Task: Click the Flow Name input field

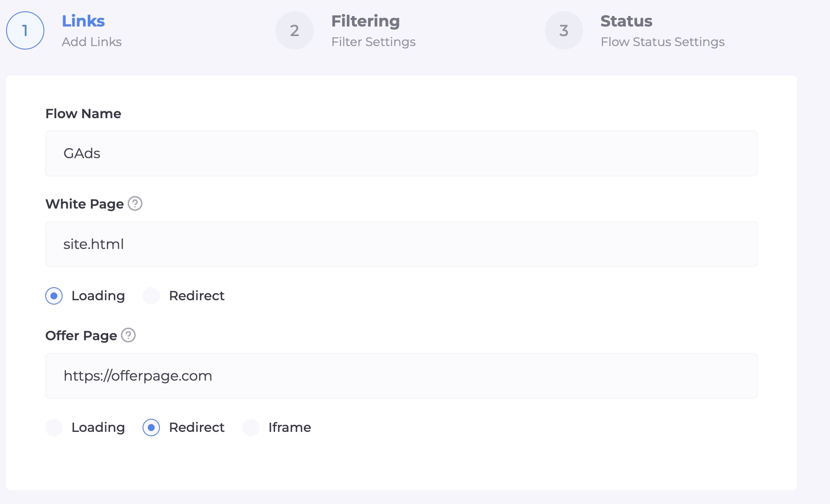Action: click(401, 153)
